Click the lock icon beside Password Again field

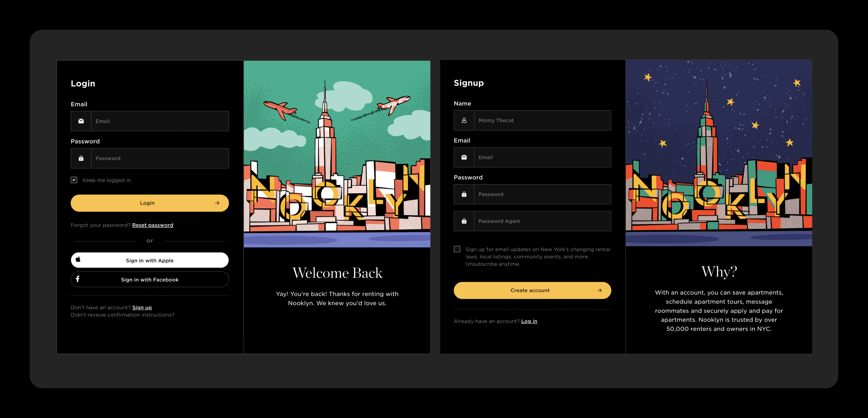tap(464, 221)
